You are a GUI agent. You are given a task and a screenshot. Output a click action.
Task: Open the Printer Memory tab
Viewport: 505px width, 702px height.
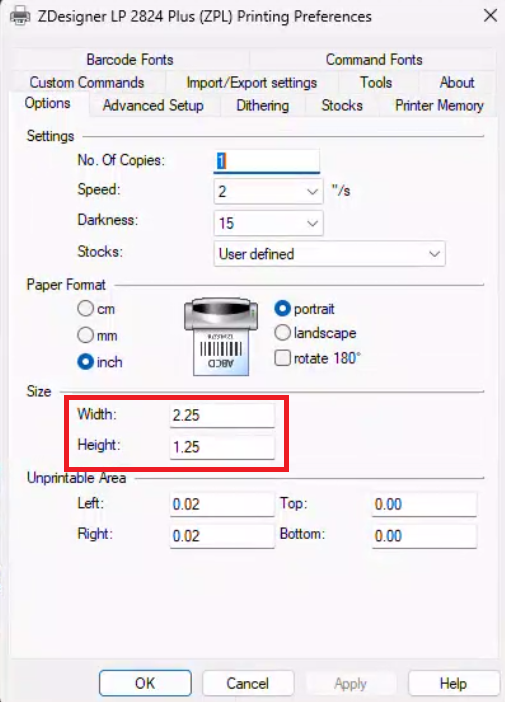point(439,106)
